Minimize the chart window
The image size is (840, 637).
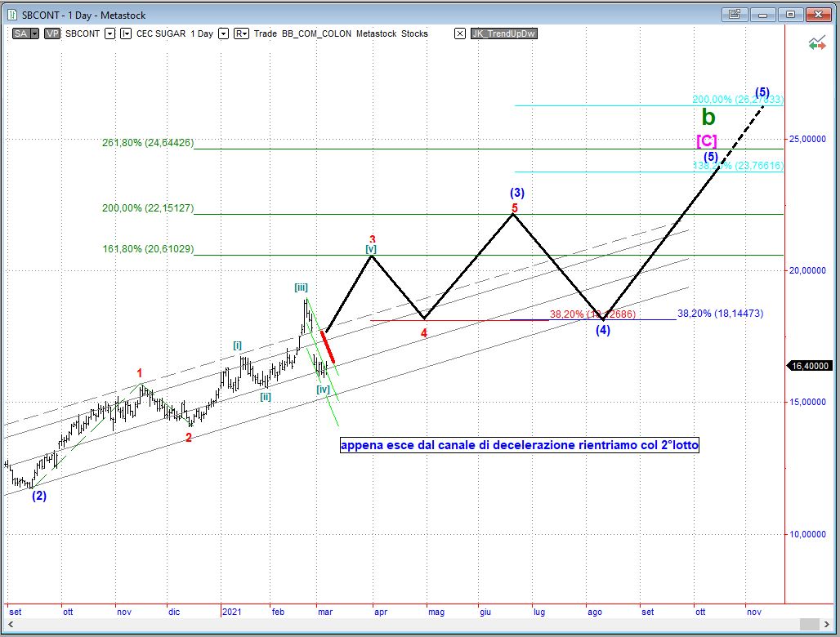click(x=763, y=14)
